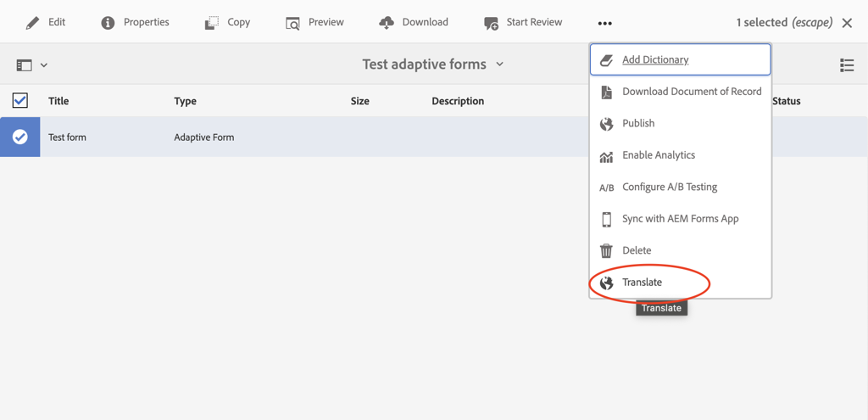Toggle the select-all checkbox in header
868x420 pixels.
click(20, 101)
